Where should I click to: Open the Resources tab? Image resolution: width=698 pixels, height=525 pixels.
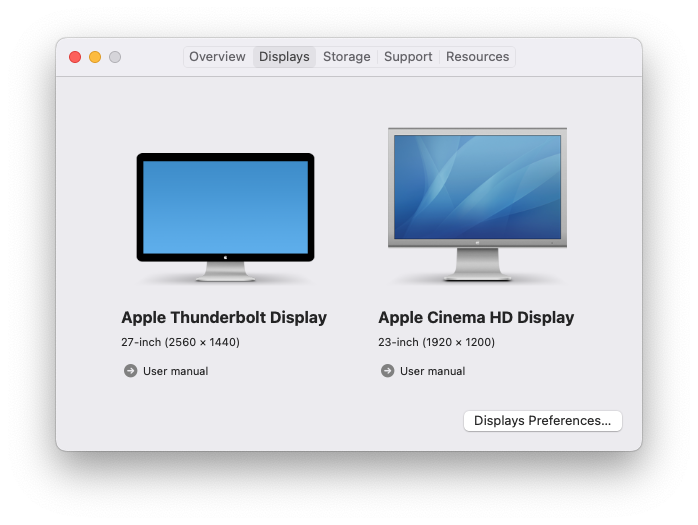(x=477, y=57)
